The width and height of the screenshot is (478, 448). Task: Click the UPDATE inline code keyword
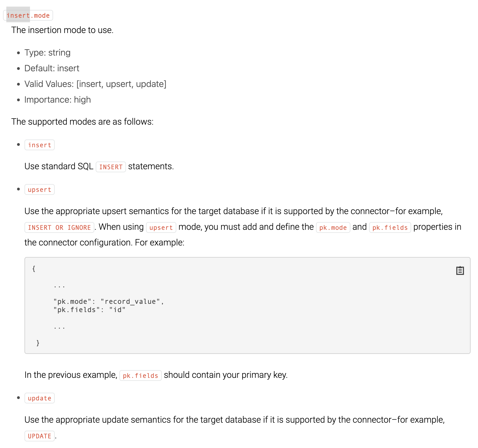(x=40, y=436)
